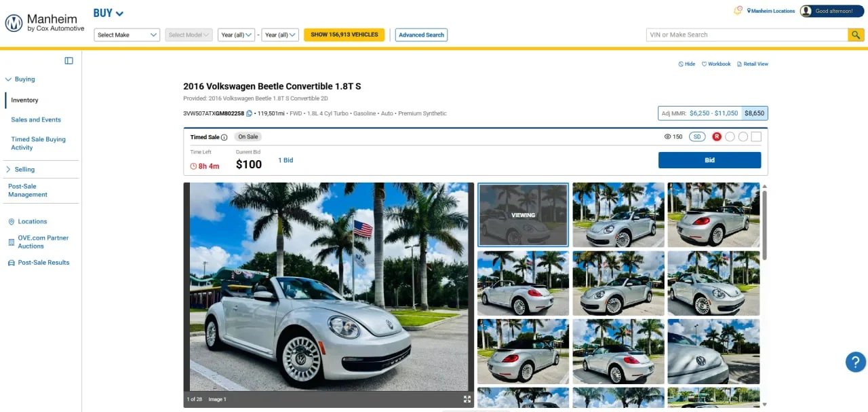Viewport: 868px width, 412px height.
Task: Open the Select Make dropdown
Action: tap(127, 35)
